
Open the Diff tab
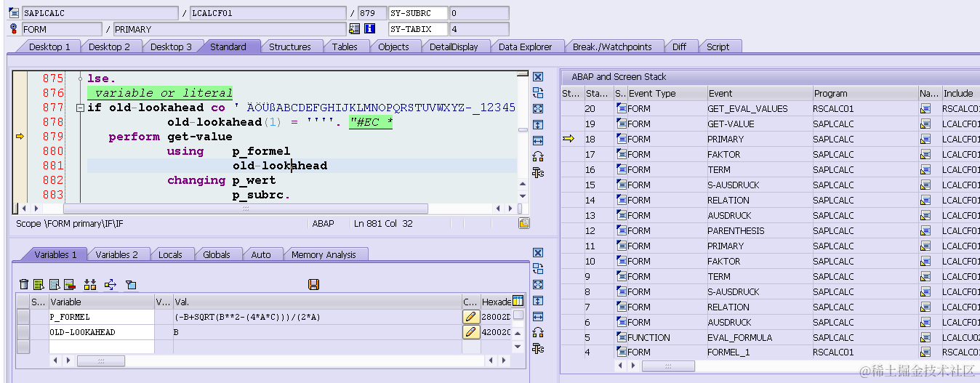(x=679, y=47)
